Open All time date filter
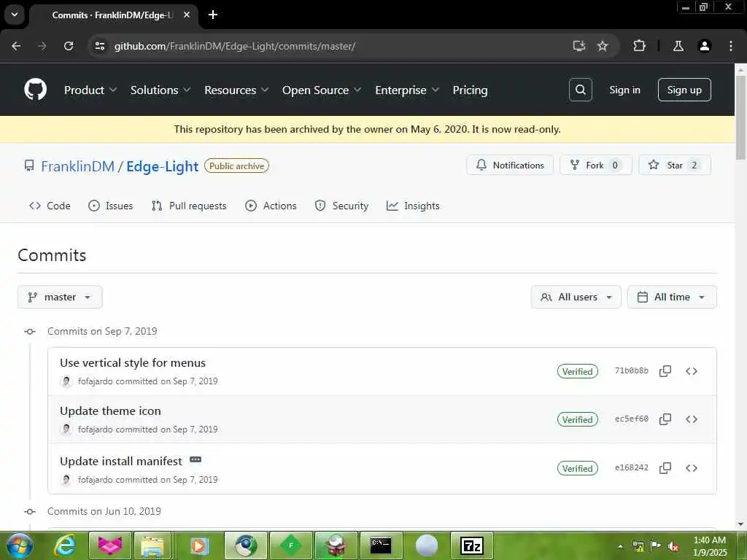 pyautogui.click(x=672, y=297)
